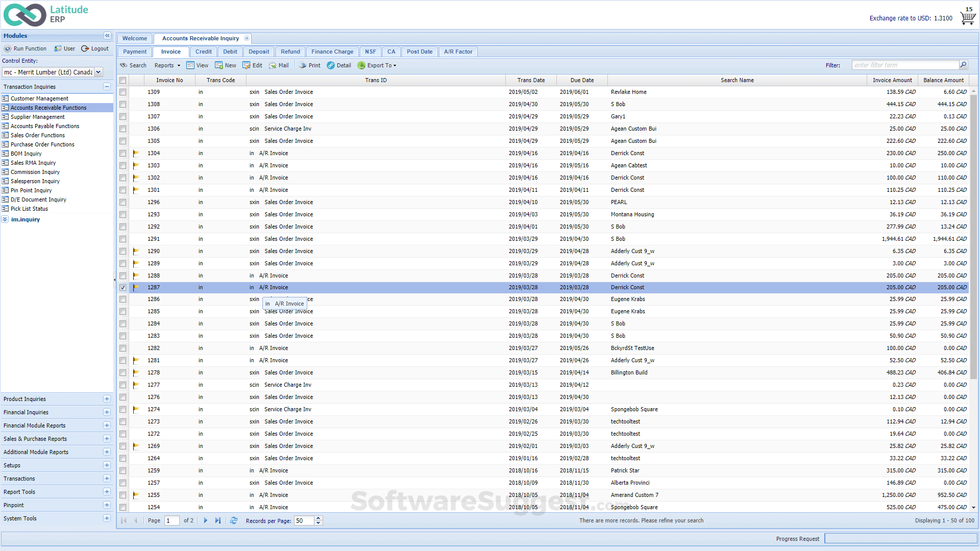The height and width of the screenshot is (551, 980).
Task: Go to the next page arrow
Action: 206,520
